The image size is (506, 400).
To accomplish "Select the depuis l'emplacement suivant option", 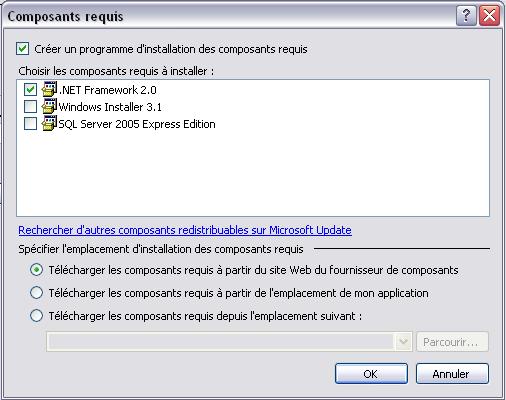I will (36, 315).
